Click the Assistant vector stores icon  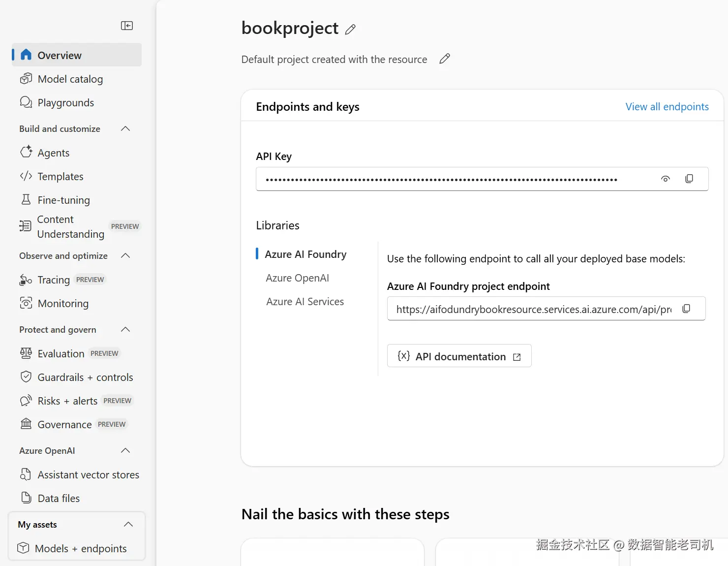(x=26, y=474)
